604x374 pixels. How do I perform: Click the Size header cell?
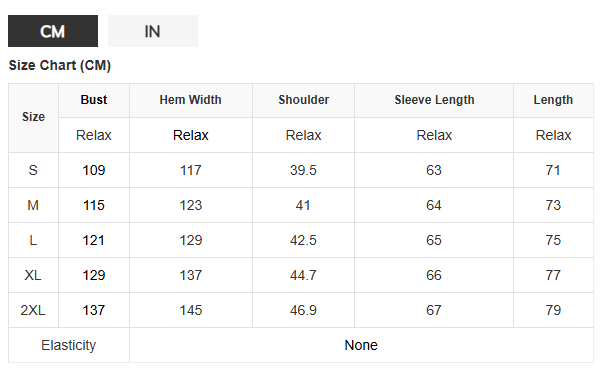pos(34,117)
